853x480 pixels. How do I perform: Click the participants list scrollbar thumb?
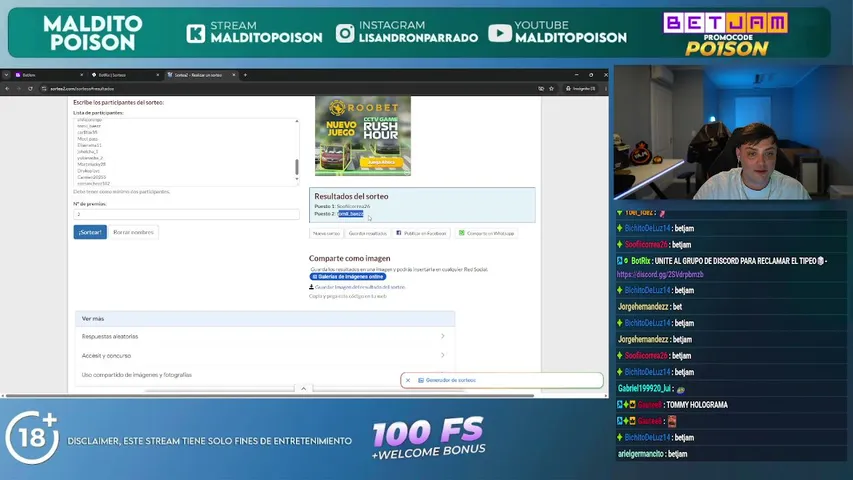[x=296, y=167]
